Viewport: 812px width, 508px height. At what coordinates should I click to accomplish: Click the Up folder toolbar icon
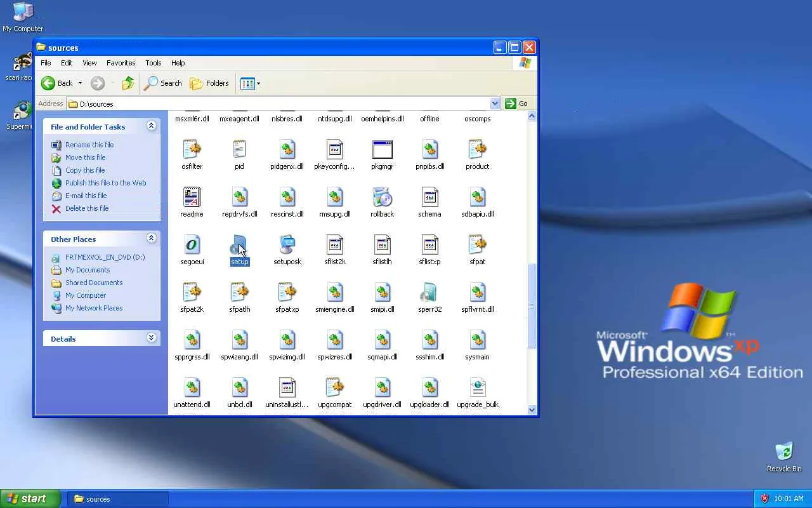coord(128,83)
